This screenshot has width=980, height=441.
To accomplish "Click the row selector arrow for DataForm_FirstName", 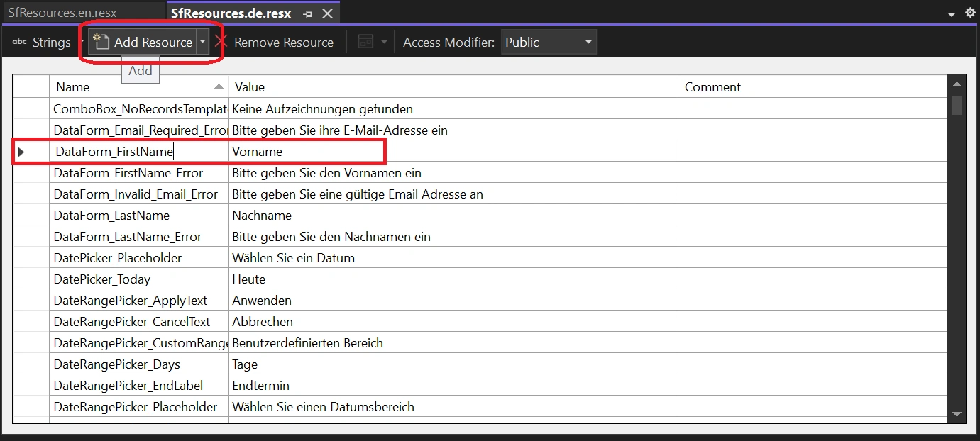I will (21, 152).
